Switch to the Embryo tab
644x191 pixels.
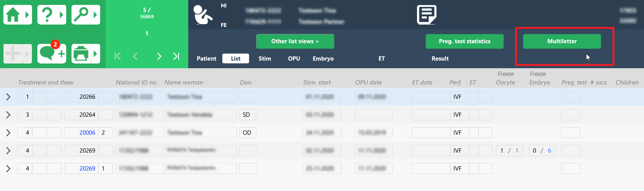coord(323,58)
